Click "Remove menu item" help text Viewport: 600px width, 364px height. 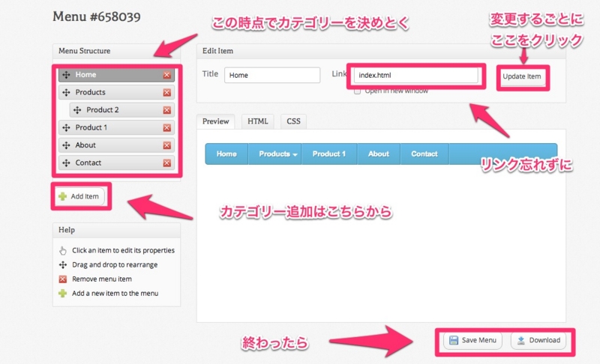point(102,279)
